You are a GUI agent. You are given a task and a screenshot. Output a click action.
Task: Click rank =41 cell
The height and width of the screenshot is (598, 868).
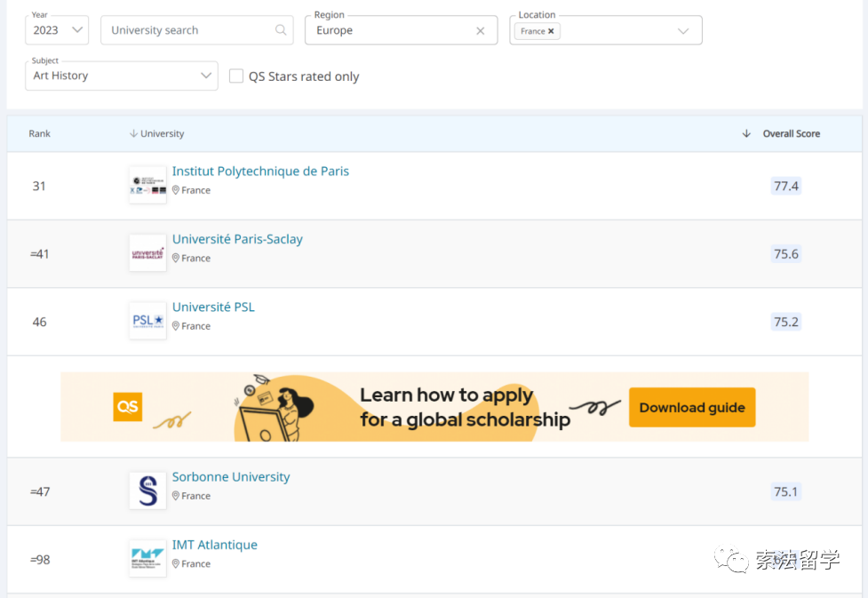pos(39,254)
